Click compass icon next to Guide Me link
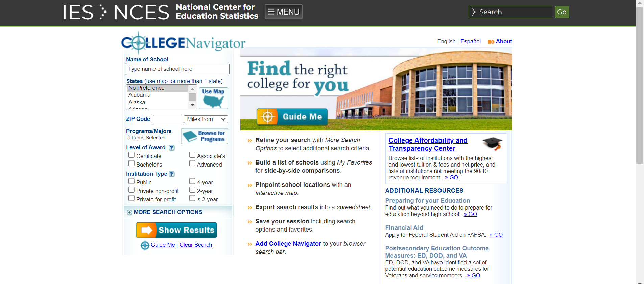Image resolution: width=644 pixels, height=284 pixels. 145,245
